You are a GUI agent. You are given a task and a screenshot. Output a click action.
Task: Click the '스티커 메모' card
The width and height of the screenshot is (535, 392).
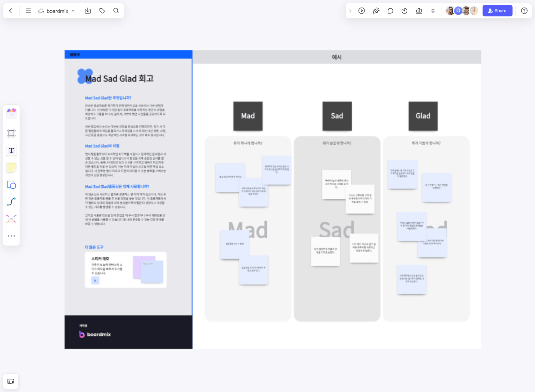(x=126, y=270)
